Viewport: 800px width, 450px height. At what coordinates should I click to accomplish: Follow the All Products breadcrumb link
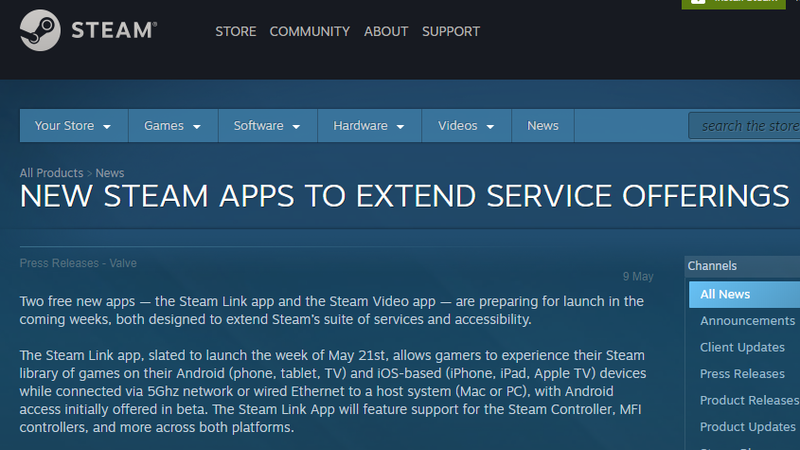[51, 173]
